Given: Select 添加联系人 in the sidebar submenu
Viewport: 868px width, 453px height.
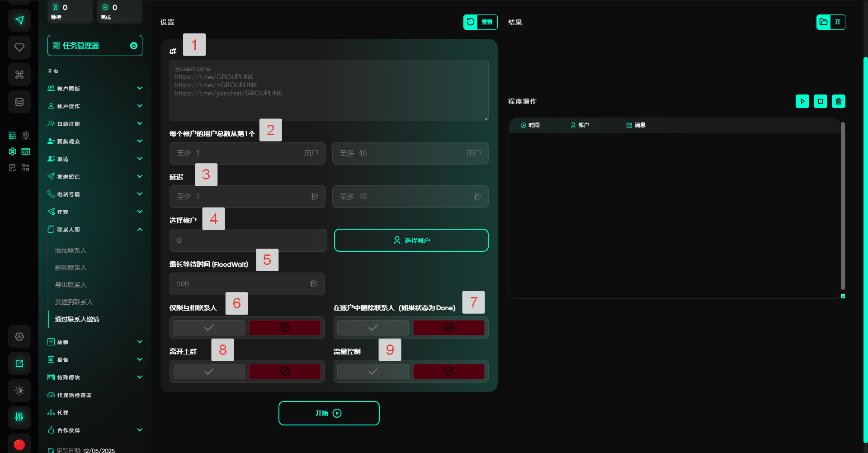Looking at the screenshot, I should coord(71,250).
